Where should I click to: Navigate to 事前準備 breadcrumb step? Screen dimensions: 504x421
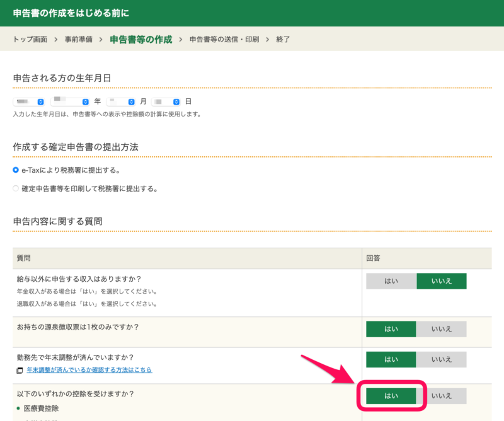79,39
